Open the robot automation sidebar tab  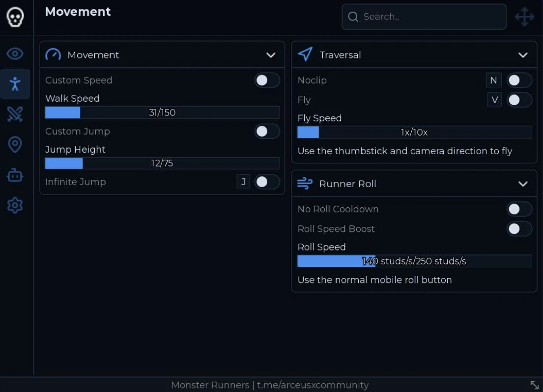pos(15,175)
